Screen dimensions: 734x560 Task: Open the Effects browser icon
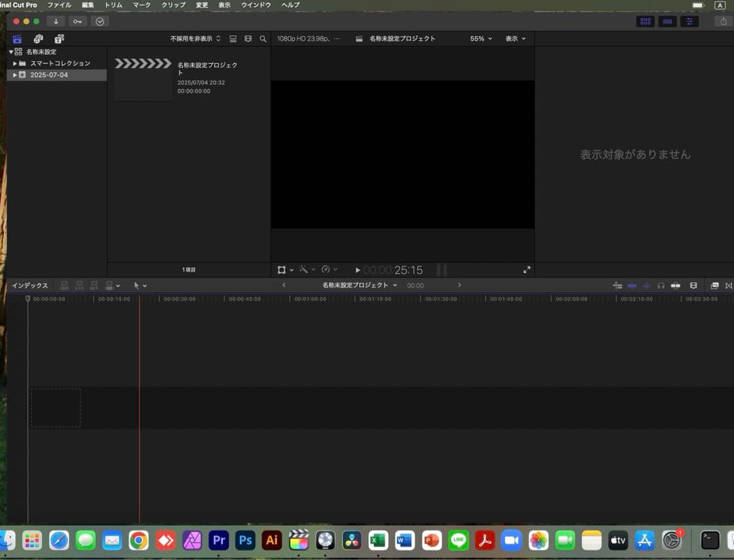646,21
